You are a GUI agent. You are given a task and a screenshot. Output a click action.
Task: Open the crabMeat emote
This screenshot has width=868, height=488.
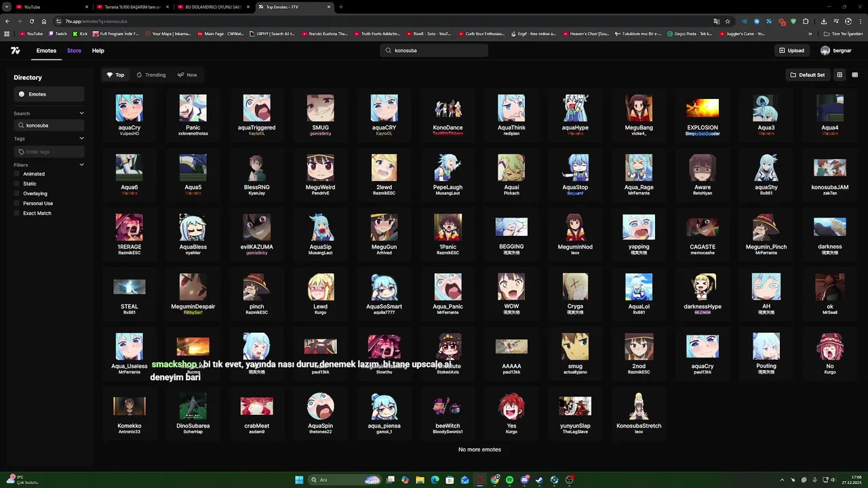[256, 412]
